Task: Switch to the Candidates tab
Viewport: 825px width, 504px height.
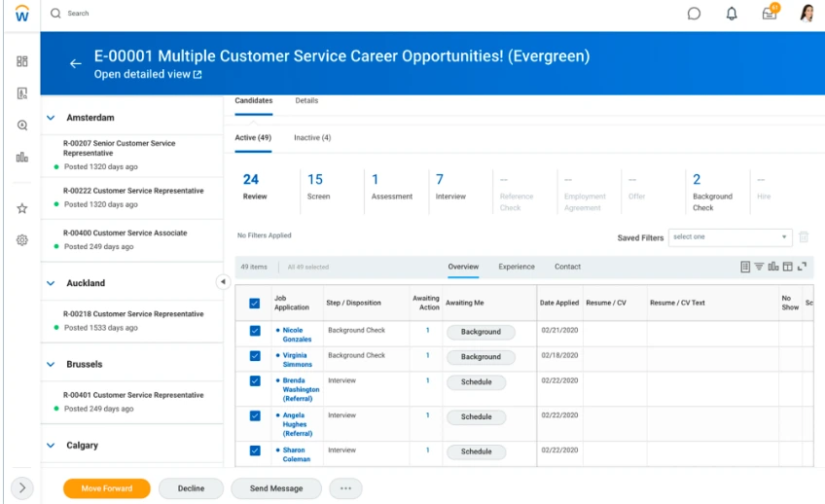Action: [x=254, y=100]
